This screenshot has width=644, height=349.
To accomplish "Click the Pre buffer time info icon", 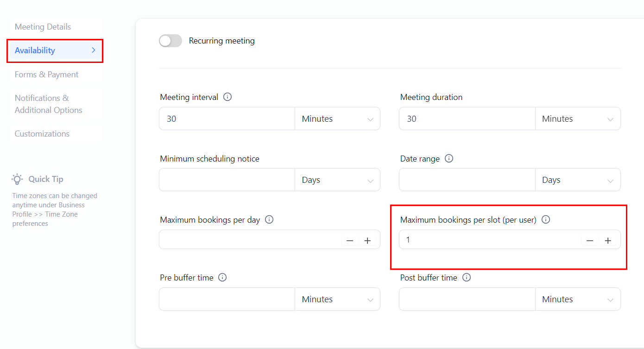I will (x=222, y=278).
